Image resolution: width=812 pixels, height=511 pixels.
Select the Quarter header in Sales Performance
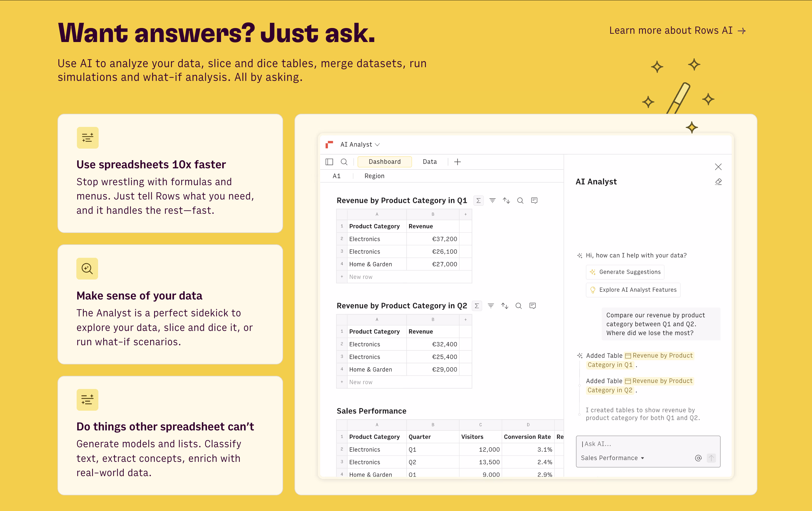click(433, 437)
